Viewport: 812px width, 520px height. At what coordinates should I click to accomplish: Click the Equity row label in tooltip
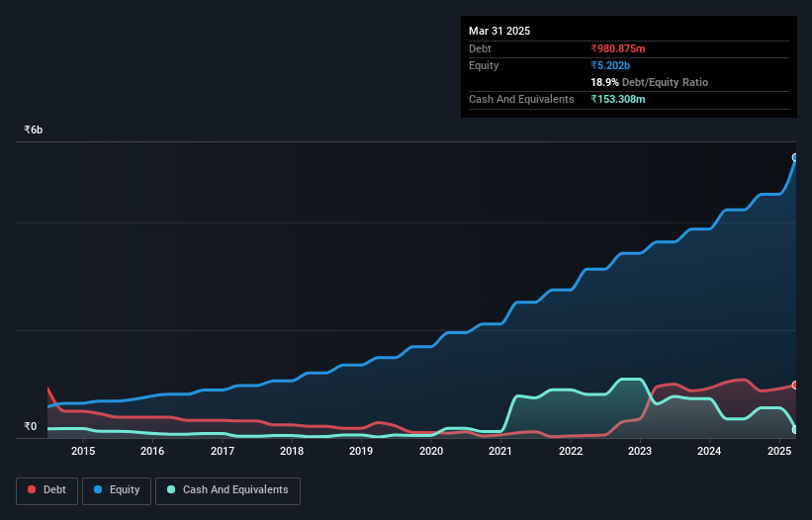click(x=484, y=65)
